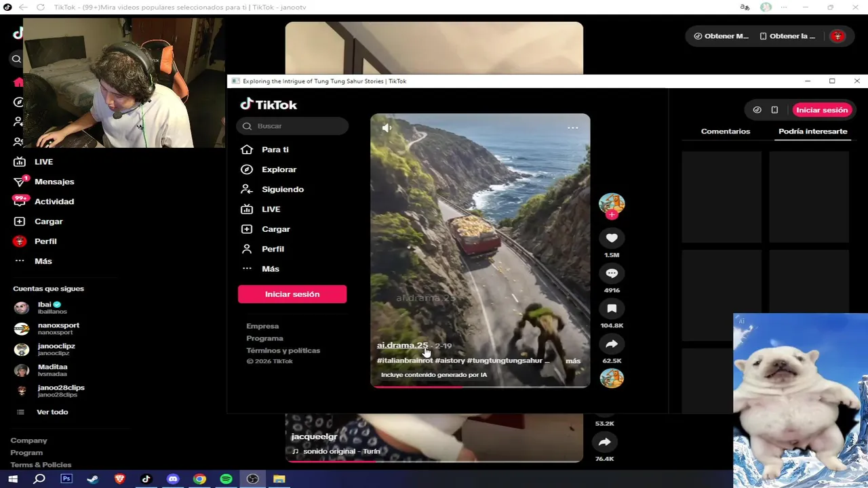The image size is (868, 488).
Task: Follow creator via red plus badge on avatar
Action: (612, 215)
